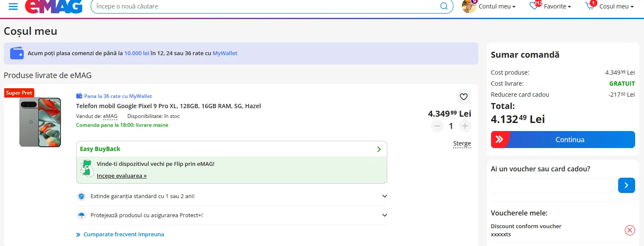Go to the eMAG home logo
Viewport: 644px width, 246px height.
click(x=54, y=6)
